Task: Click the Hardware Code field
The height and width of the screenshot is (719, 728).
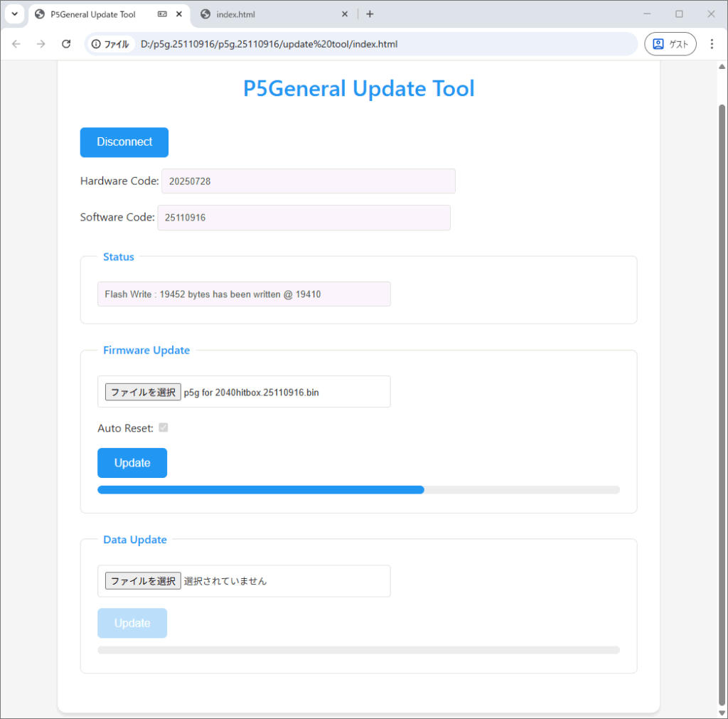Action: pyautogui.click(x=308, y=181)
